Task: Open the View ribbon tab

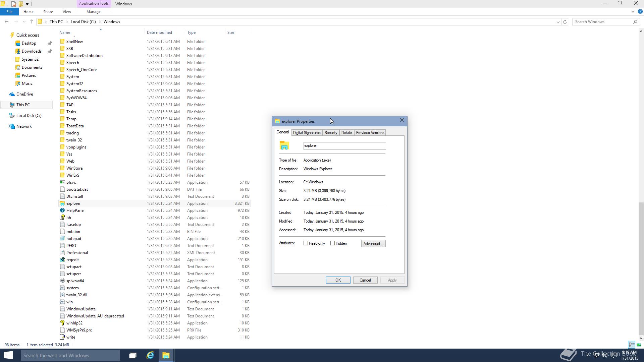Action: pyautogui.click(x=67, y=12)
